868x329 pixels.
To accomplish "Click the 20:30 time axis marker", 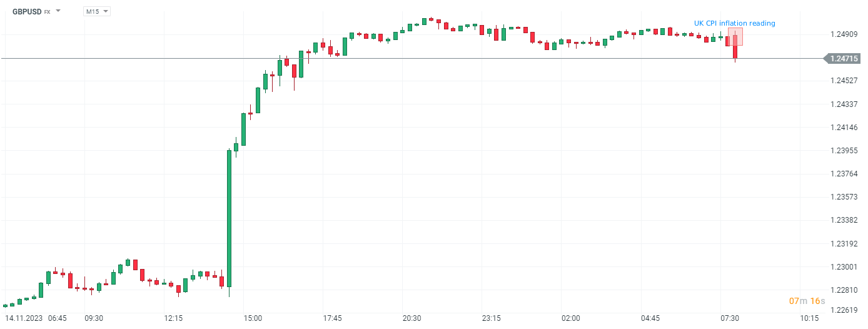I will 411,318.
